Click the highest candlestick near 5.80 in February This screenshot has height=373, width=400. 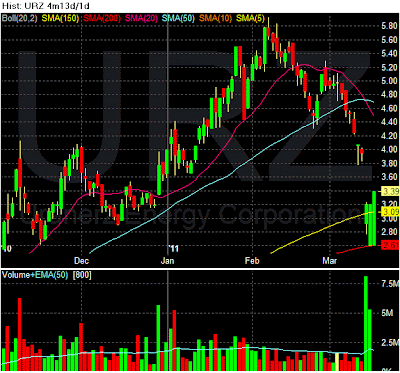coord(268,33)
